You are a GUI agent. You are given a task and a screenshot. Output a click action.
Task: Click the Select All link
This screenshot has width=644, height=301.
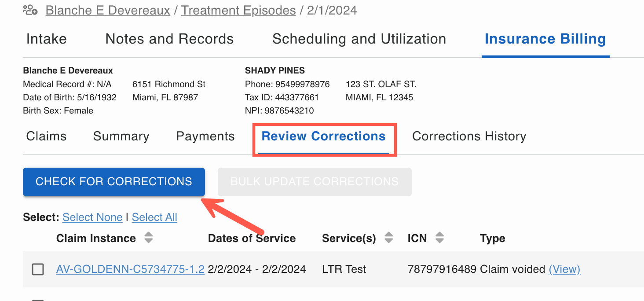pyautogui.click(x=154, y=217)
